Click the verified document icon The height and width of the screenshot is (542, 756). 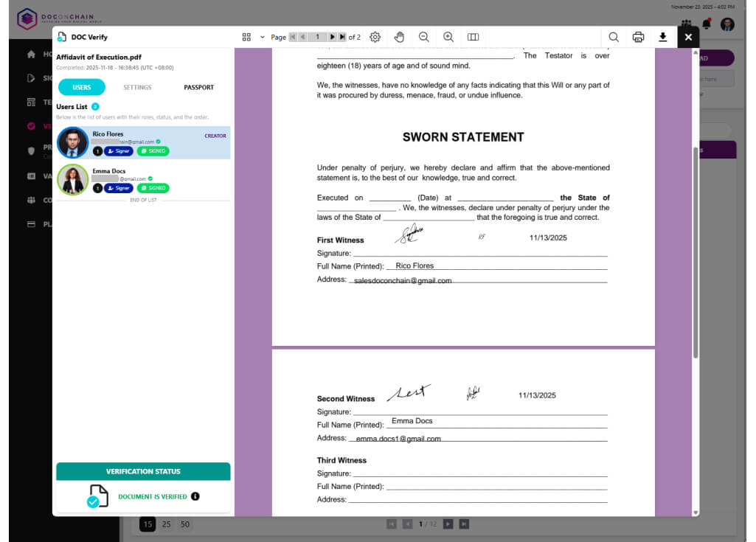point(98,496)
